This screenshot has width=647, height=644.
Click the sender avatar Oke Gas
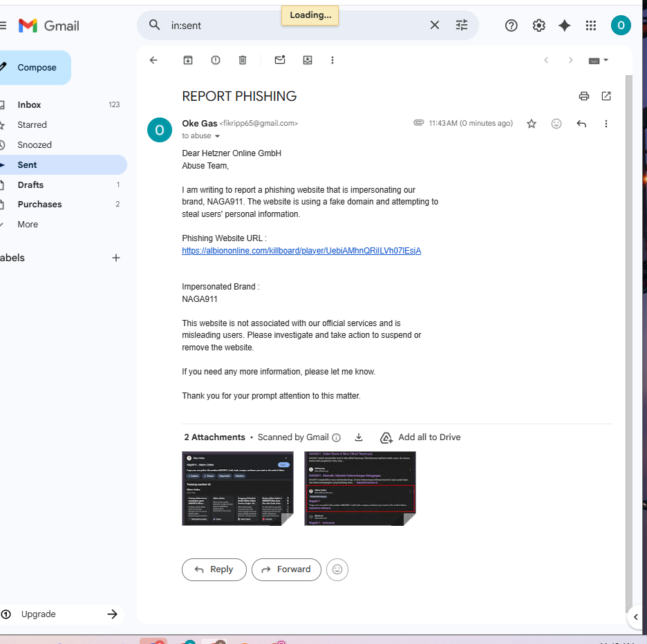pos(160,130)
